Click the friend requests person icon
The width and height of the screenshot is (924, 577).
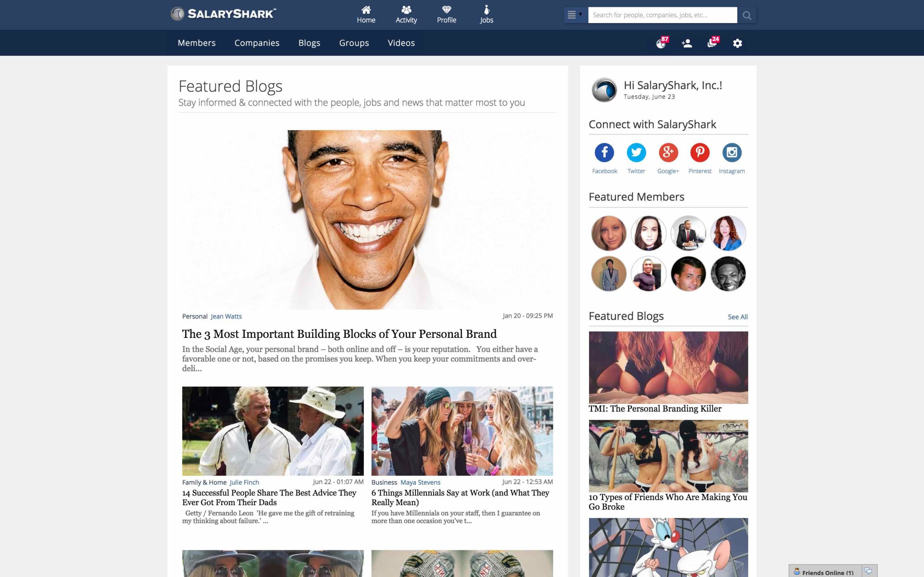point(687,44)
